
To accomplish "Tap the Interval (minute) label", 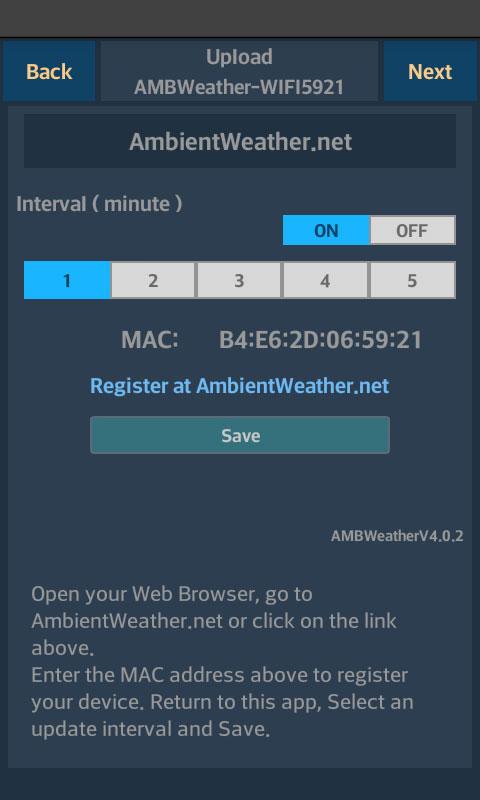I will pyautogui.click(x=99, y=204).
